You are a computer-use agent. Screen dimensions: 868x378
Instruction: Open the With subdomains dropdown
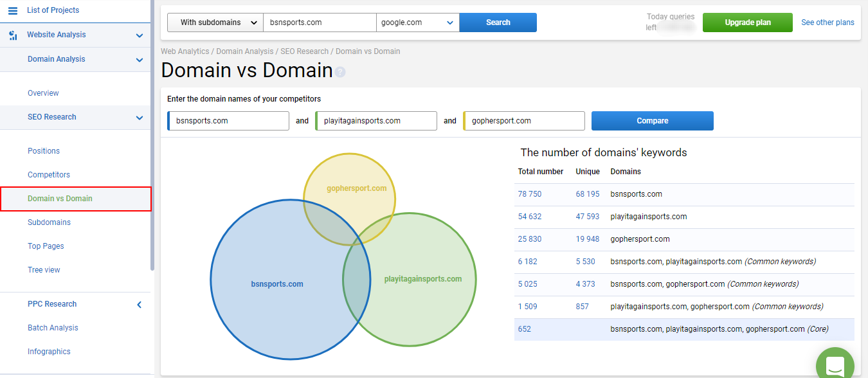(x=215, y=22)
